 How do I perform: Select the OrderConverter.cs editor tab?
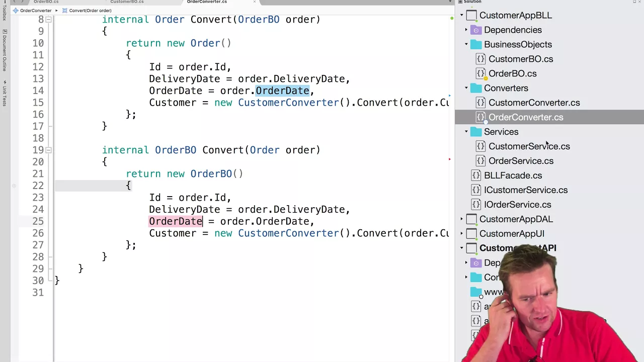207,2
